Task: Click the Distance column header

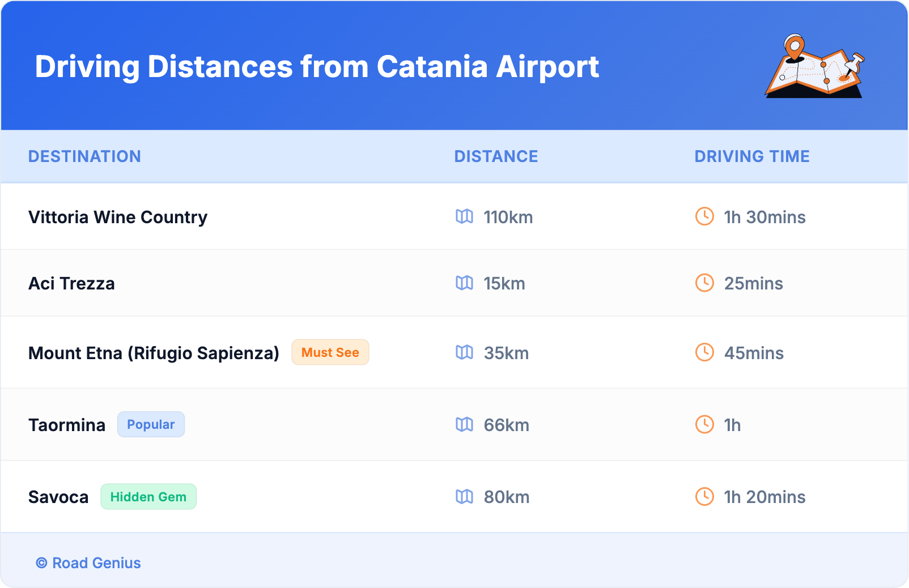Action: point(496,156)
